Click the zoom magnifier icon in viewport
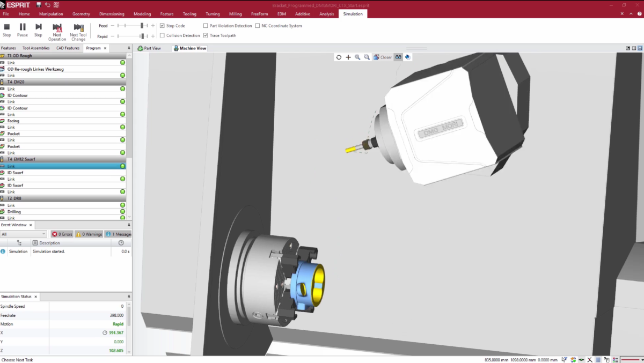The width and height of the screenshot is (644, 363). [x=357, y=57]
